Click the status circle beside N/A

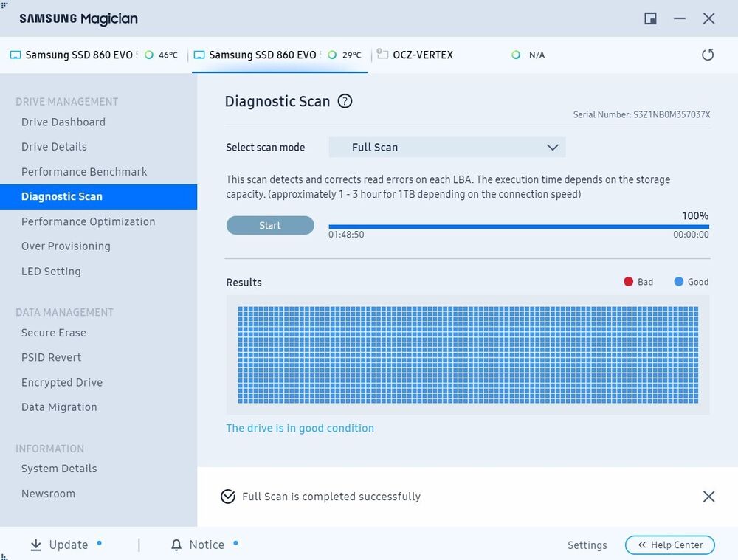(516, 55)
